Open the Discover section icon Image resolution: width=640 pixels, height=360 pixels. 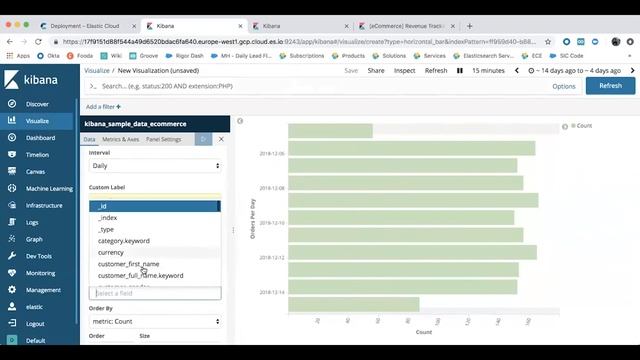(x=12, y=104)
